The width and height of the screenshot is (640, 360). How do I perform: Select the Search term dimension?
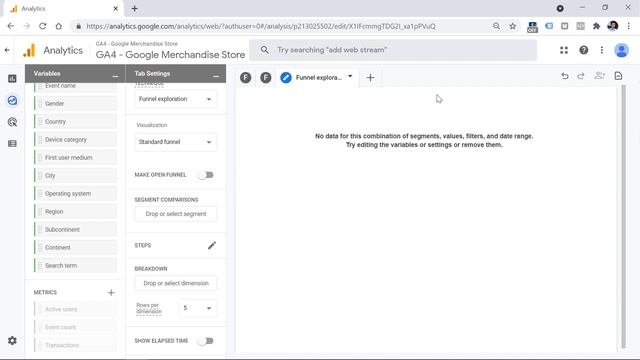click(76, 265)
